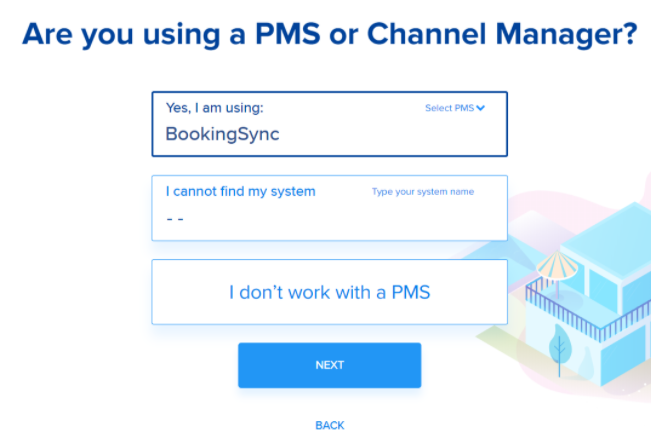The width and height of the screenshot is (664, 445).
Task: Select the BookingSync PMS value
Action: click(222, 134)
